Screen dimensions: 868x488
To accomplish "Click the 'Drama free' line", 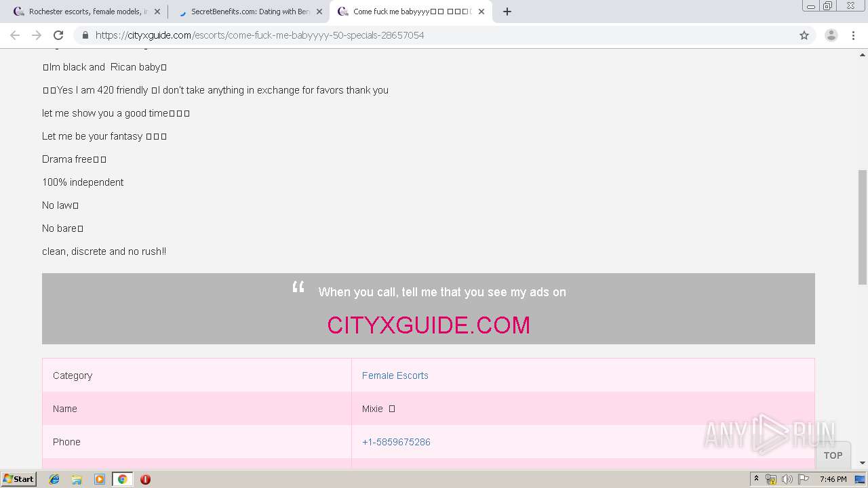I will coord(74,159).
